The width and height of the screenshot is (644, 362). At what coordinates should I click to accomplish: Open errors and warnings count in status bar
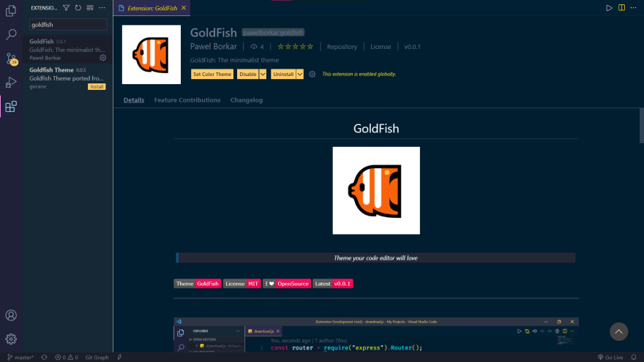[x=67, y=358]
